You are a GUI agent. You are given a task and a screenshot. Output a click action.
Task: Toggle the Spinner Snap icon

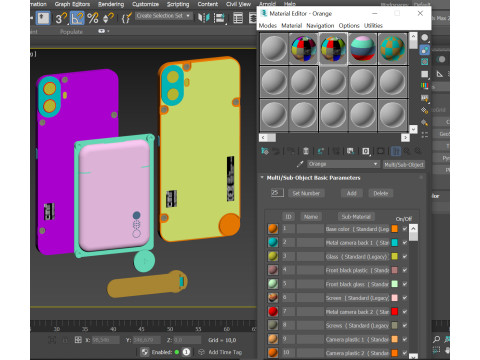click(x=108, y=18)
